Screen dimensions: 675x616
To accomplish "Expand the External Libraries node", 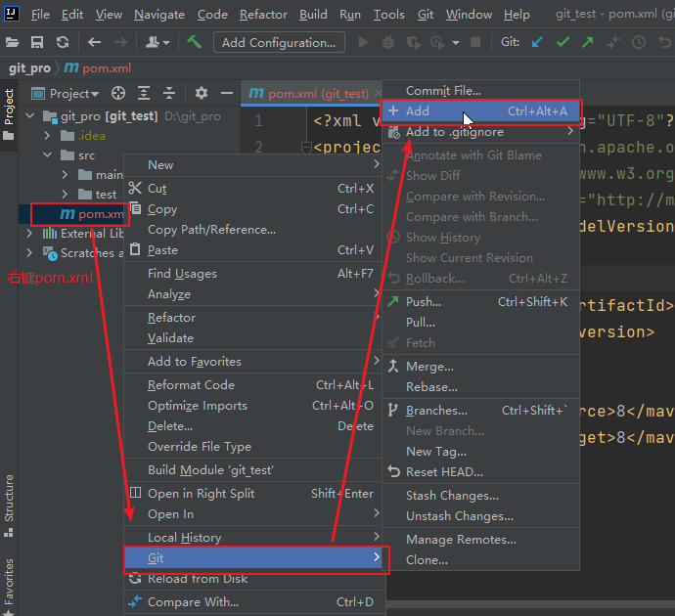I will (x=29, y=233).
